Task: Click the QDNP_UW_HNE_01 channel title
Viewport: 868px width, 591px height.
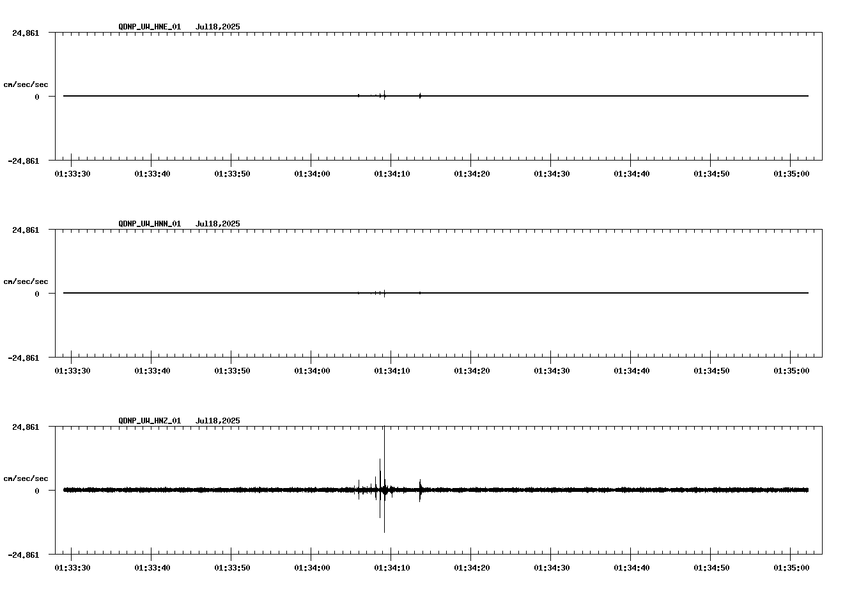Action: pos(149,28)
